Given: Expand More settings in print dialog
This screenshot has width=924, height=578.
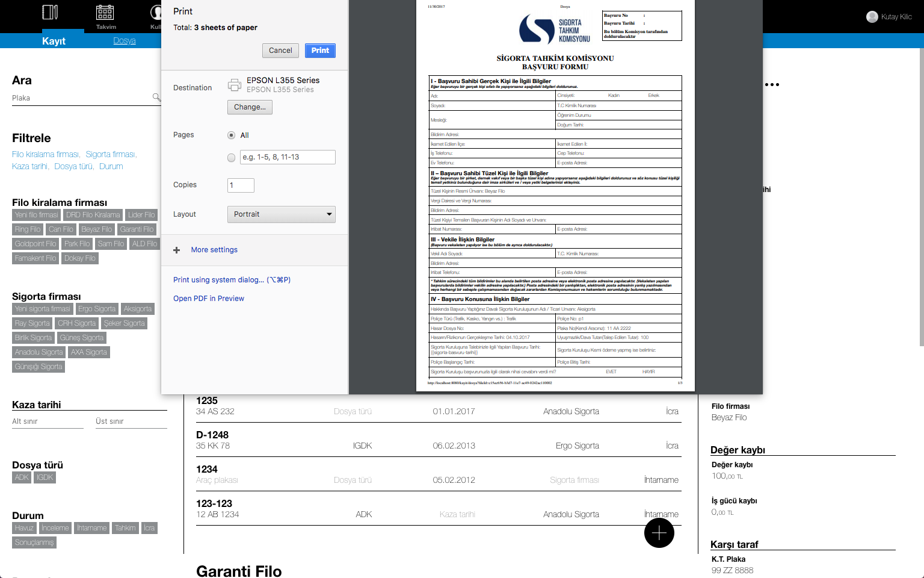Looking at the screenshot, I should tap(214, 250).
